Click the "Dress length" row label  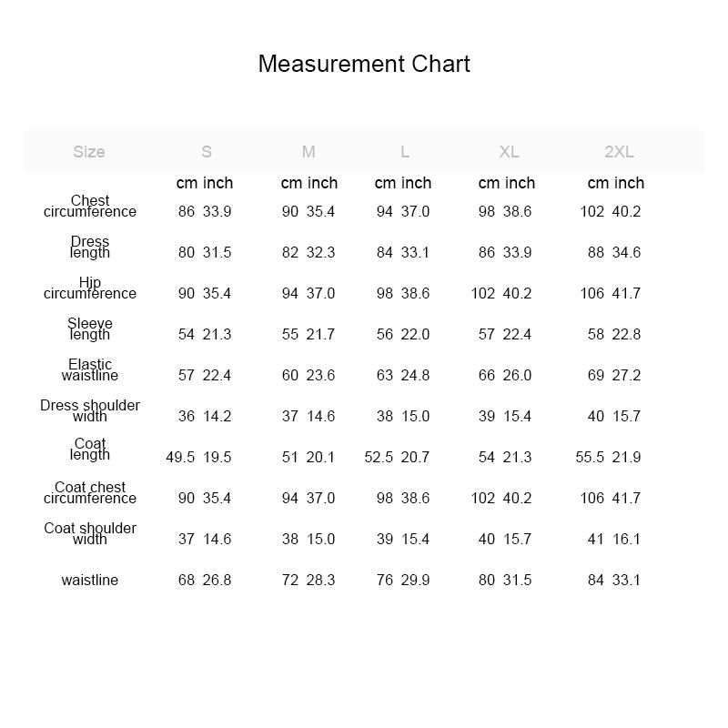tap(90, 248)
